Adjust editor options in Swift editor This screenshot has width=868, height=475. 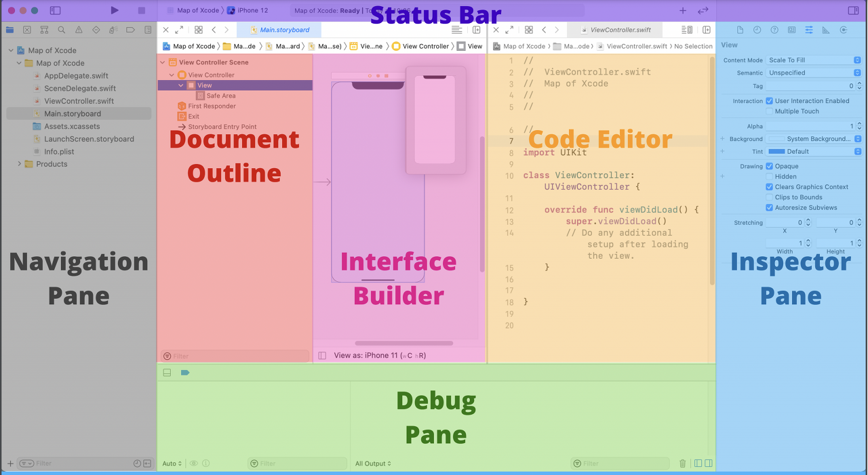tap(687, 30)
